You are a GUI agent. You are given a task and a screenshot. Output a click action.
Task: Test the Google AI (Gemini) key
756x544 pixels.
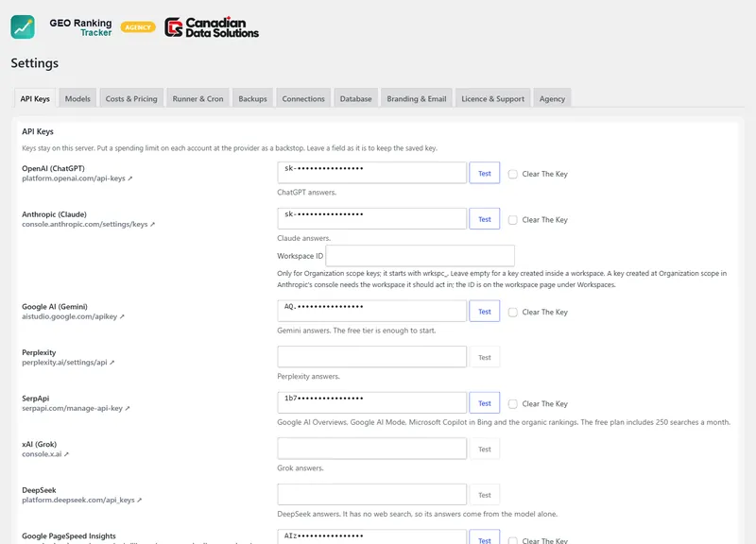pyautogui.click(x=485, y=312)
